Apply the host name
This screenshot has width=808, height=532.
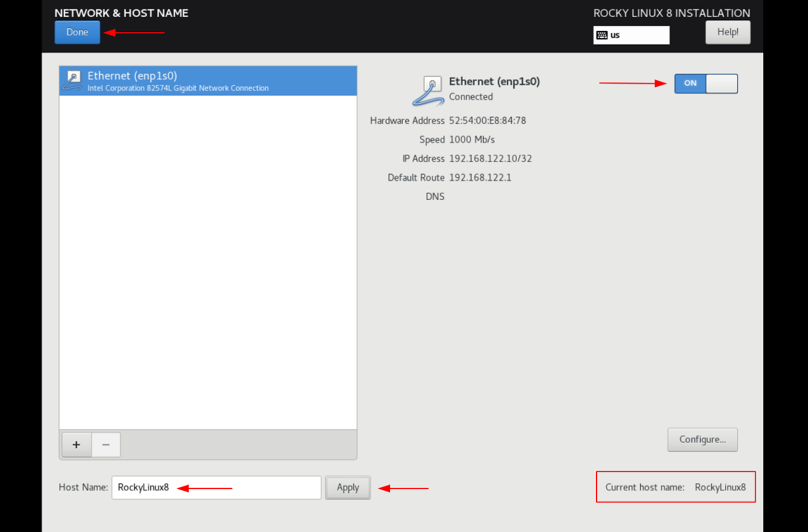click(x=348, y=487)
